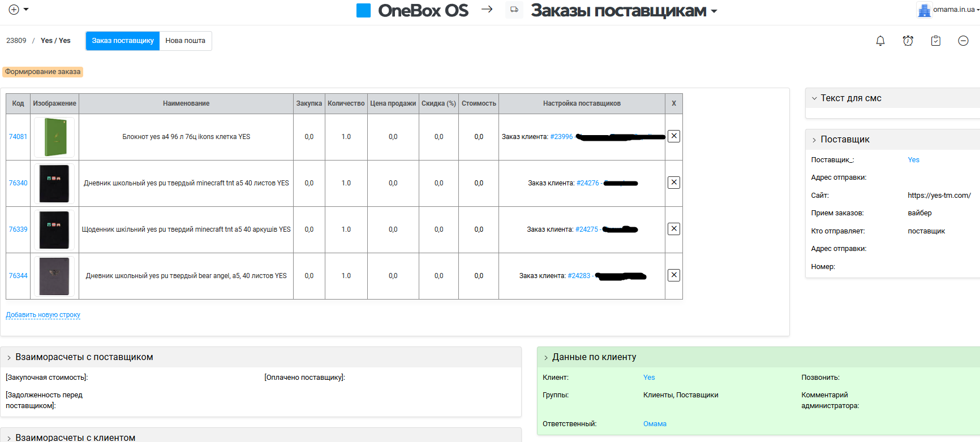Open product code 76344 link
This screenshot has width=980, height=442.
18,276
